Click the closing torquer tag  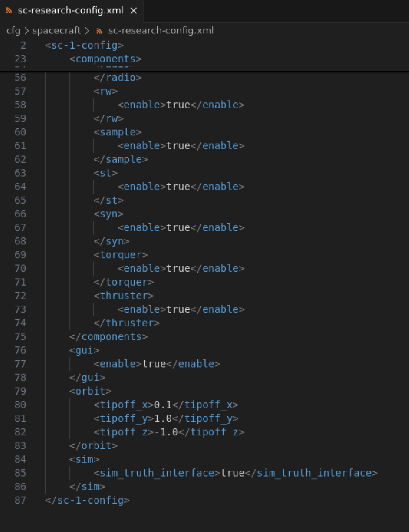coord(123,282)
